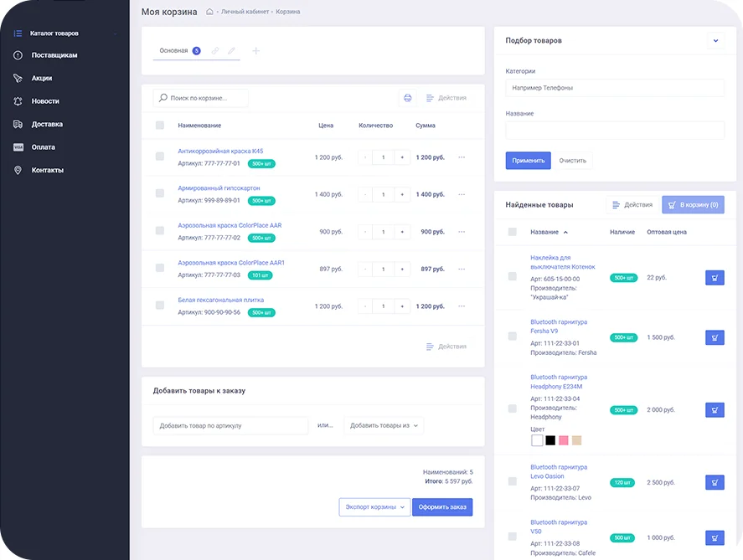Check the Антикоррозийная краска К45 row
The image size is (743, 560).
point(160,157)
